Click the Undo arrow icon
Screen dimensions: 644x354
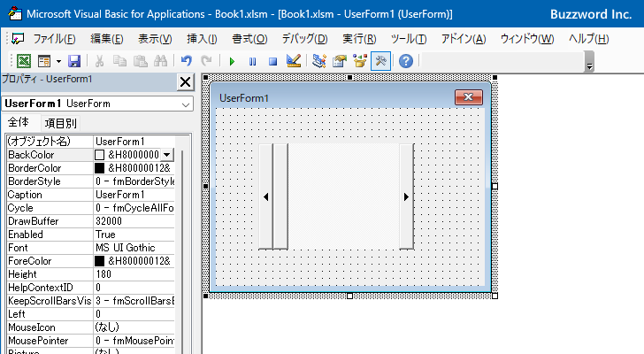(186, 61)
